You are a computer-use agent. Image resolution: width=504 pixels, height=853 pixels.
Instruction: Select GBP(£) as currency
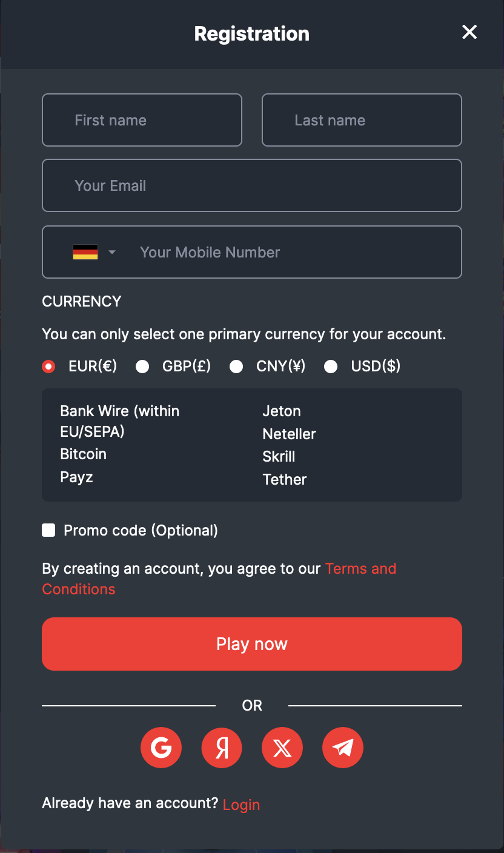tap(142, 366)
